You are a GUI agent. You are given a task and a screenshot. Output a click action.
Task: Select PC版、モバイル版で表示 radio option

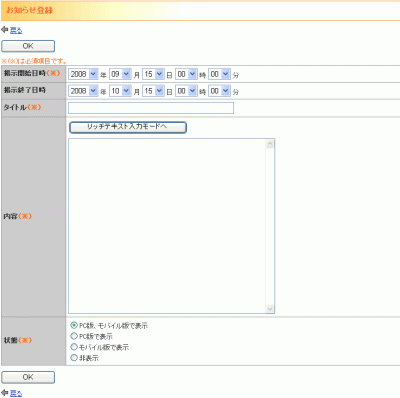click(x=74, y=325)
